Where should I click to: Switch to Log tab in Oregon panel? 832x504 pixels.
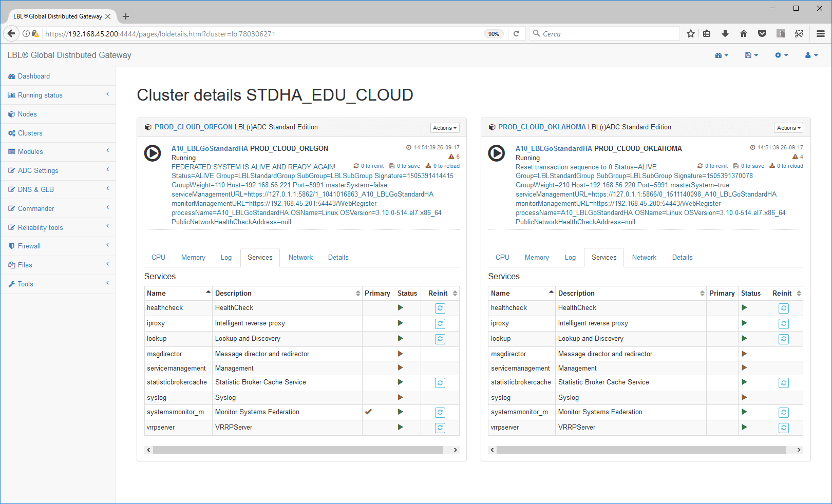(226, 257)
